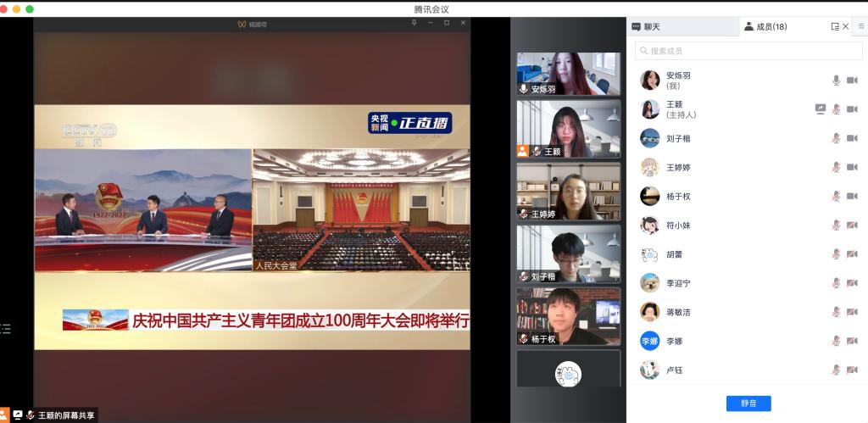Click 王颖's avatar in member list
This screenshot has height=423, width=868.
tap(650, 109)
